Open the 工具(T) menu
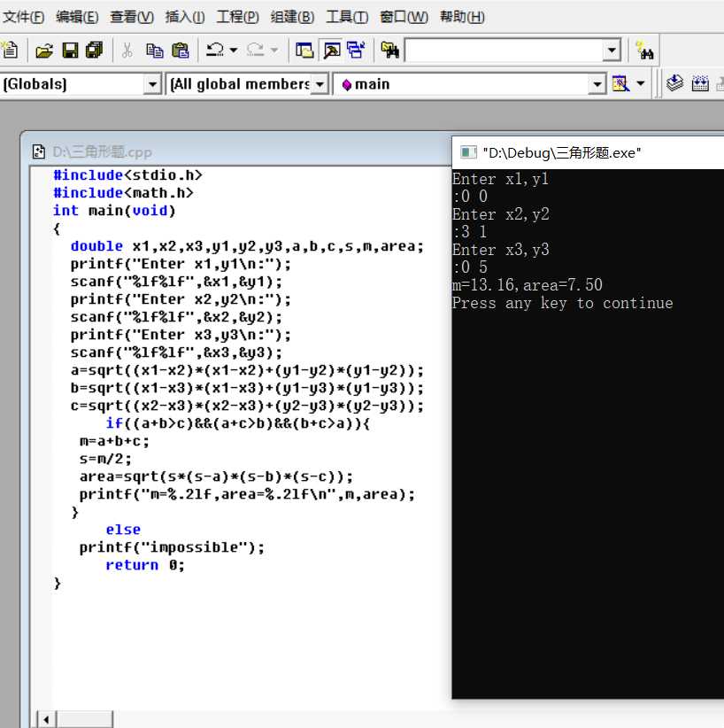Screen dimensions: 724x728 click(347, 17)
